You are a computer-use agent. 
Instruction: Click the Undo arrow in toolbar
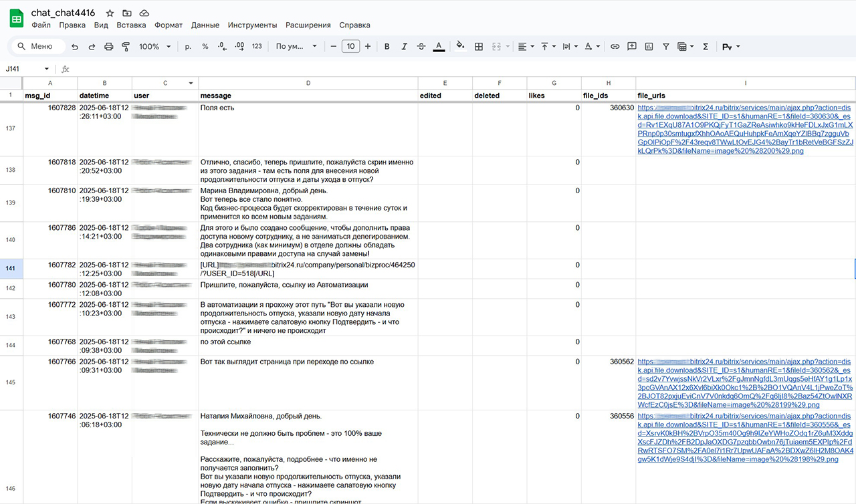[x=75, y=47]
